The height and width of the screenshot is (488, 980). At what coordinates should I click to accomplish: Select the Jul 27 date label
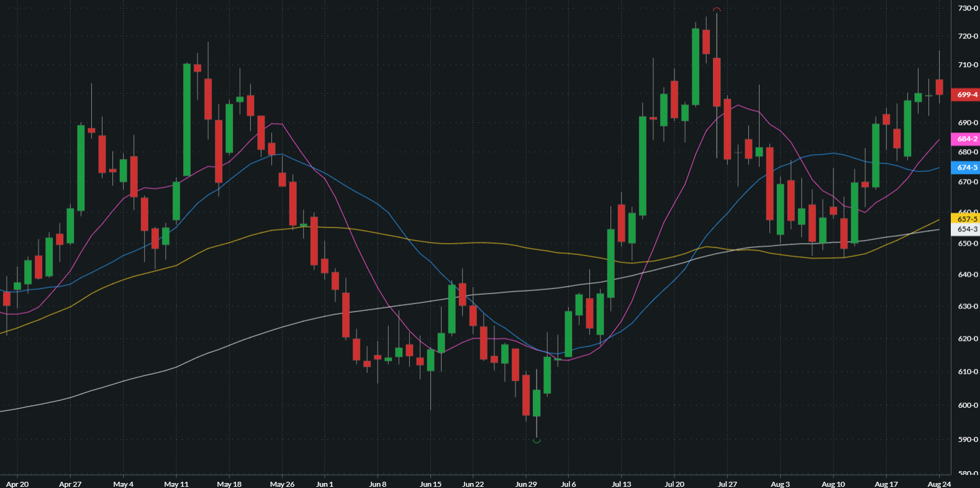727,484
